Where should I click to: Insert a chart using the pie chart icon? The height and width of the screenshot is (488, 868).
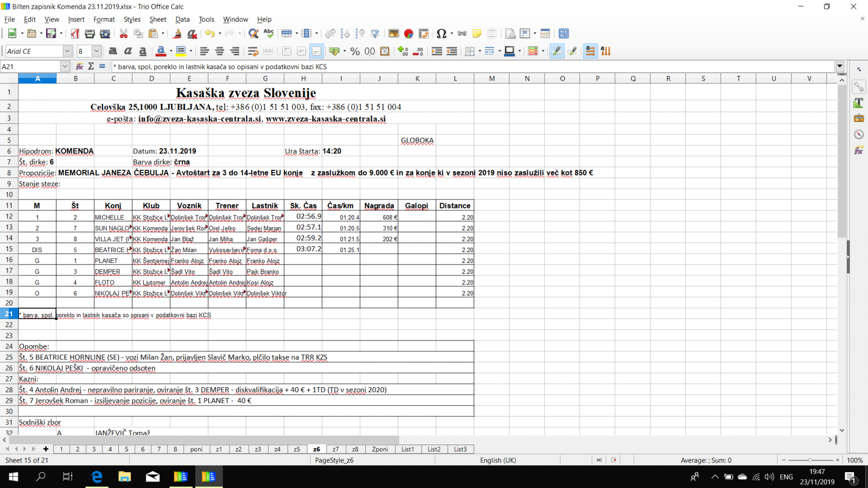409,34
